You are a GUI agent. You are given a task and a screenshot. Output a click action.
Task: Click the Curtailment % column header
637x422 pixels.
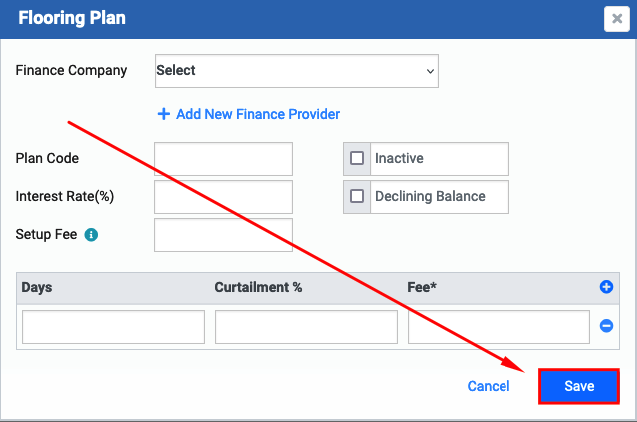point(258,287)
